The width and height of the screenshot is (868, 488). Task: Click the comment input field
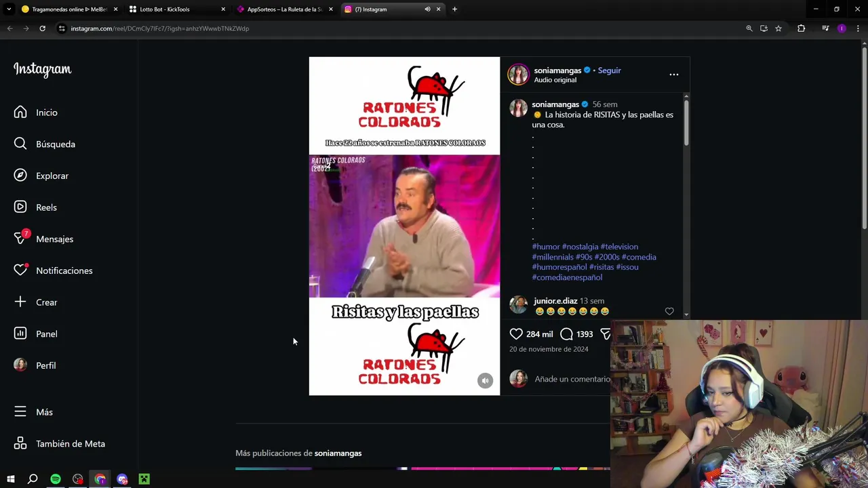pyautogui.click(x=572, y=379)
